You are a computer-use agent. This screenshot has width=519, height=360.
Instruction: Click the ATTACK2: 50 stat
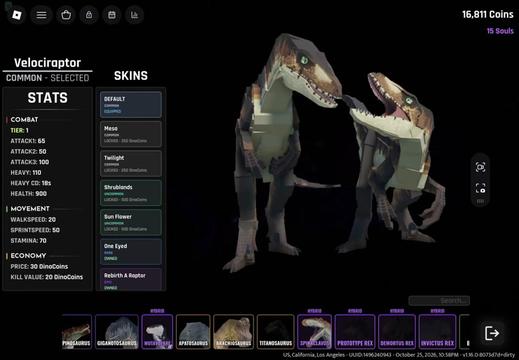pos(28,152)
